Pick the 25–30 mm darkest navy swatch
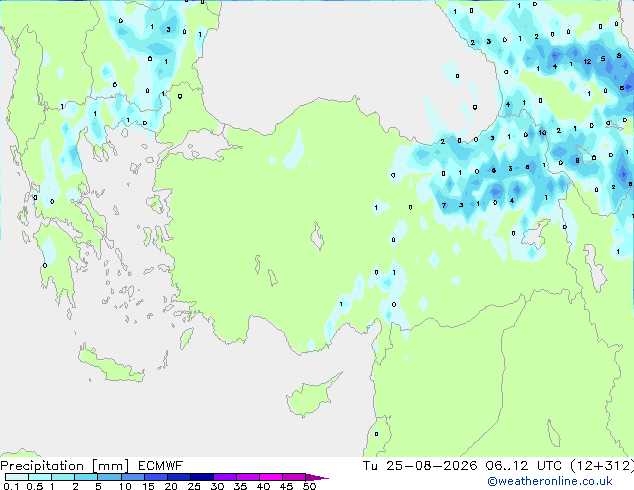This screenshot has height=490, width=634. (202, 477)
